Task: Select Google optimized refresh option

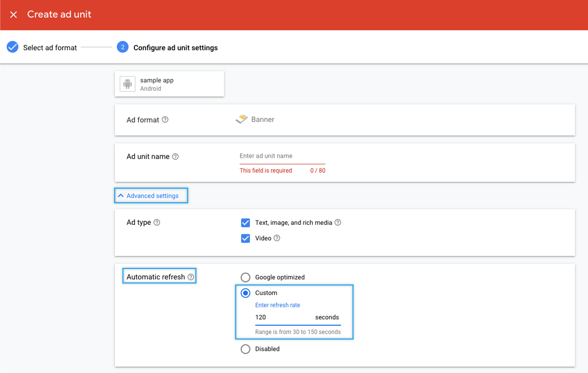Action: (245, 277)
